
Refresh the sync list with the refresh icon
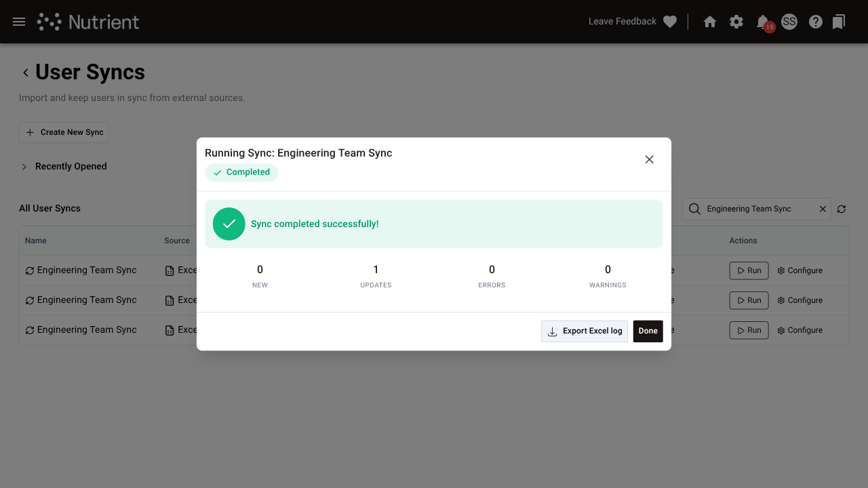click(841, 209)
